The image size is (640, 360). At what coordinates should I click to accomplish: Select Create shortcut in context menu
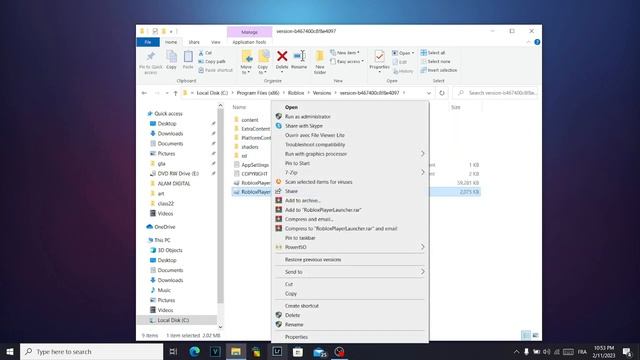(350, 306)
